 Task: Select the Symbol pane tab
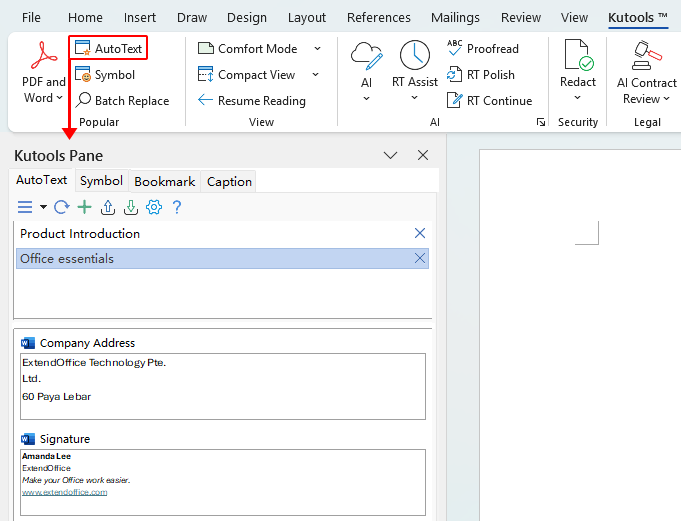click(101, 181)
